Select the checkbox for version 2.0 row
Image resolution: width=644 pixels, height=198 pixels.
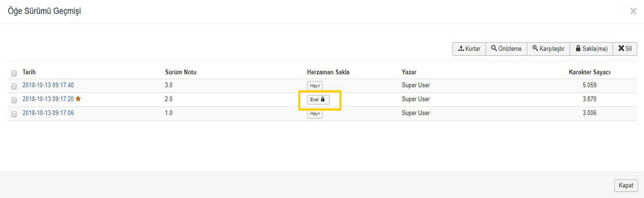(x=14, y=100)
